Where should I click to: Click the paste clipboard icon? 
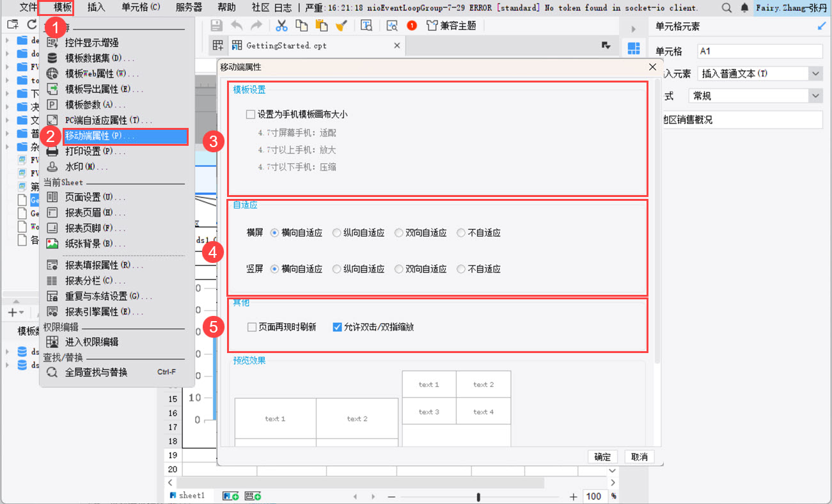pos(322,26)
